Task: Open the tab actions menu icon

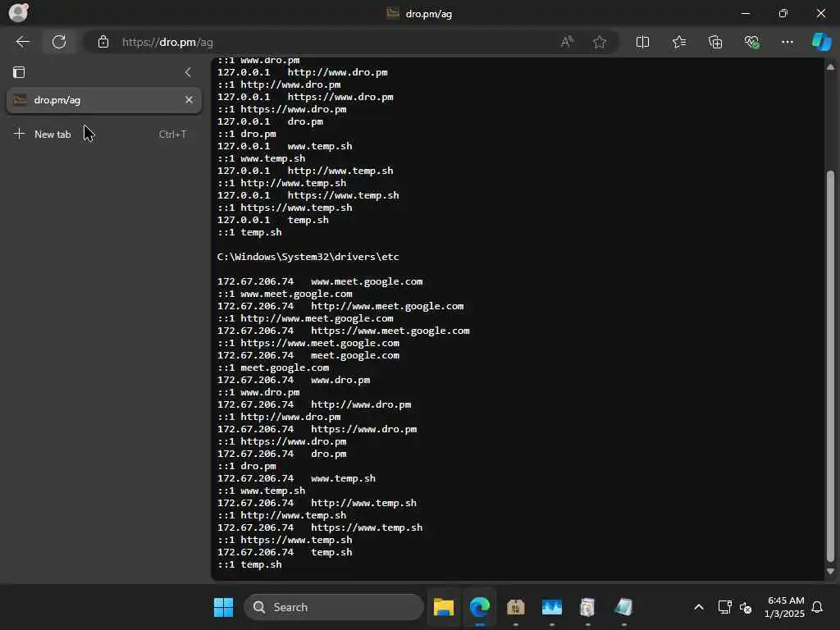Action: pos(19,72)
